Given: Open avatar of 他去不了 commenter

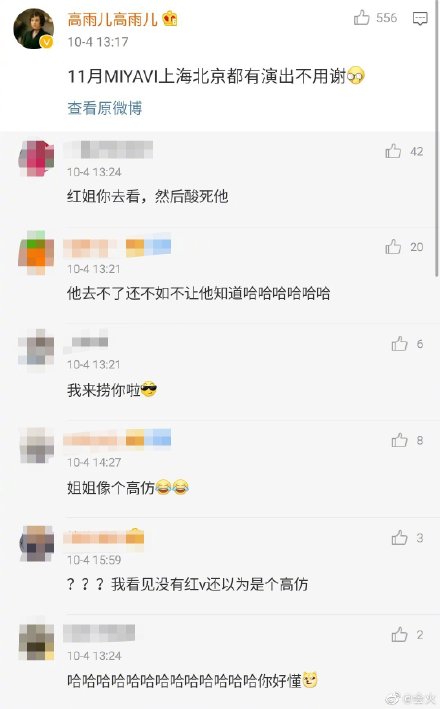Looking at the screenshot, I should click(x=36, y=253).
